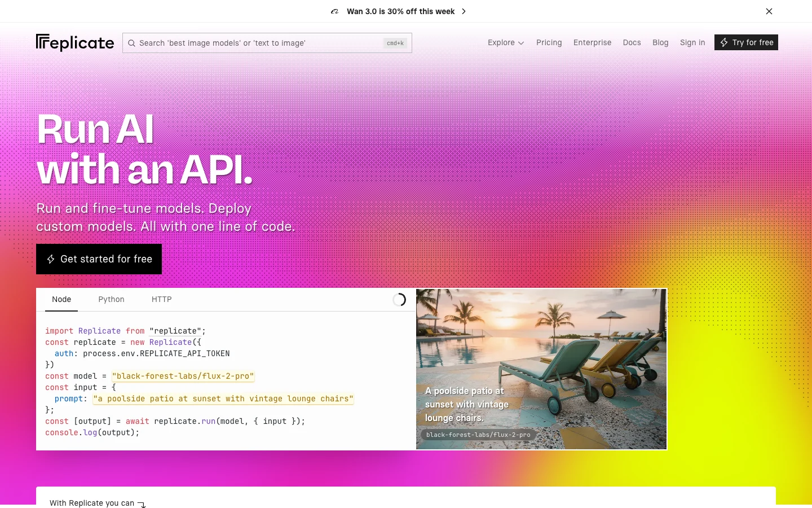Click 'With Replicate you can' text
812x508 pixels.
point(92,503)
